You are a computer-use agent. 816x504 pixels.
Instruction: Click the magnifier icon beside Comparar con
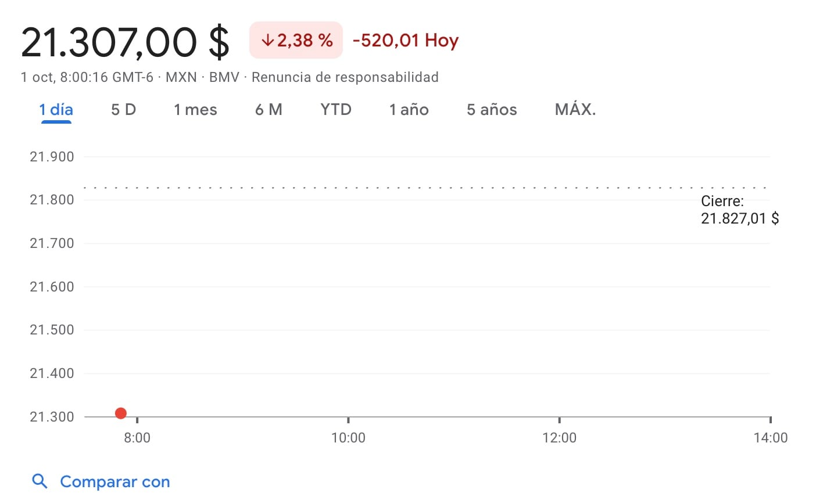coord(40,481)
